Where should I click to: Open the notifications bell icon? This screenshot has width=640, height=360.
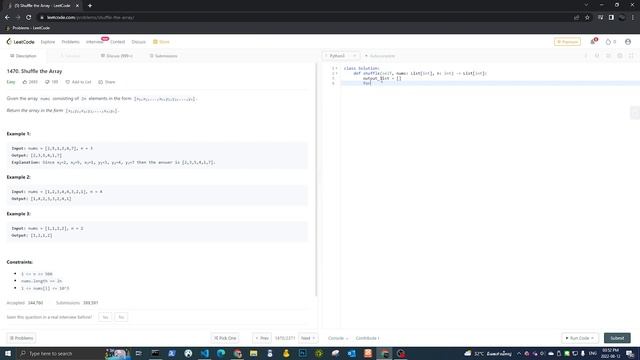(x=593, y=42)
